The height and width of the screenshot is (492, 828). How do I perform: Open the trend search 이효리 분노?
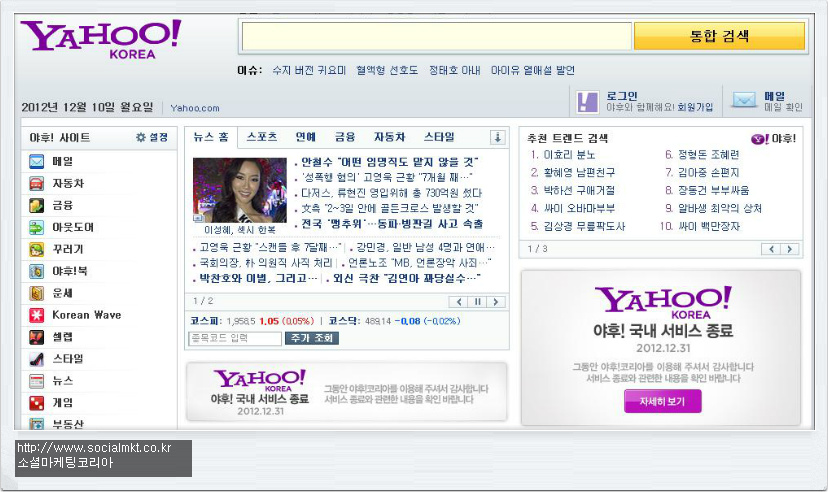click(x=569, y=155)
